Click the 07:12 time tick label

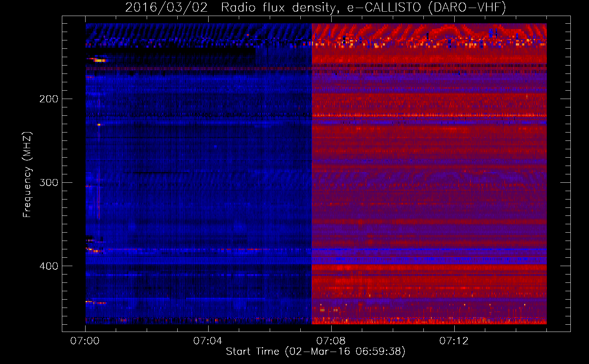click(x=454, y=341)
